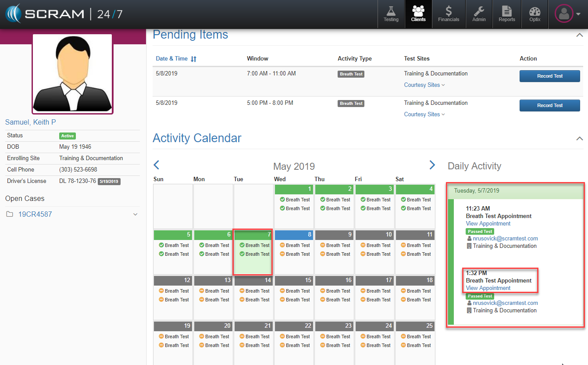Select May 8 on the calendar
This screenshot has height=365, width=588.
(x=293, y=250)
